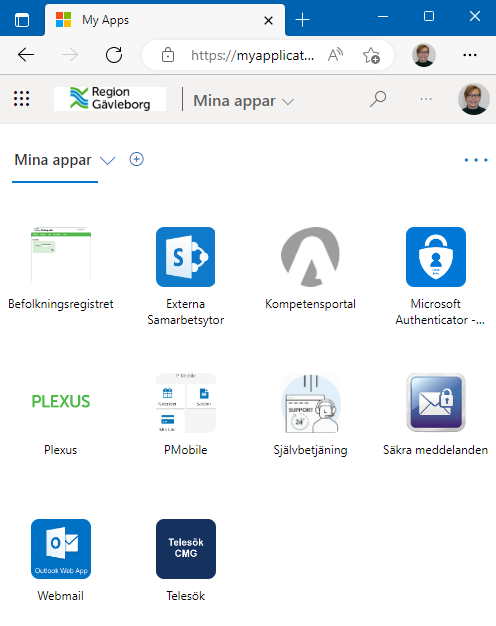Click the Region Gävleborg logo
The image size is (496, 626).
coord(110,99)
